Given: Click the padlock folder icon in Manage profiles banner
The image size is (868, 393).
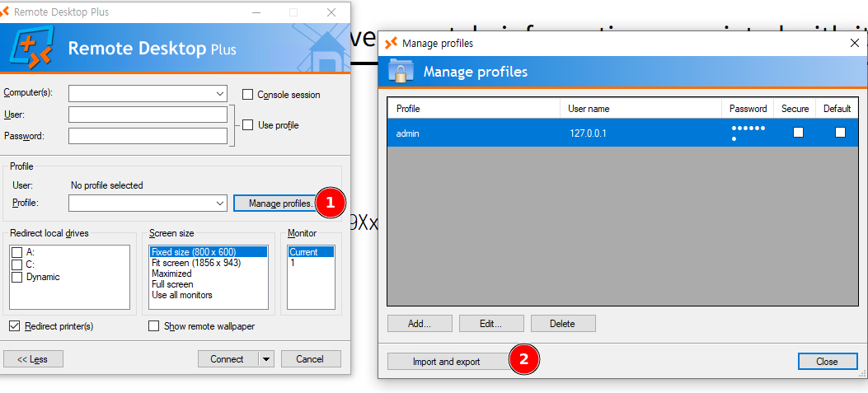Looking at the screenshot, I should (399, 72).
